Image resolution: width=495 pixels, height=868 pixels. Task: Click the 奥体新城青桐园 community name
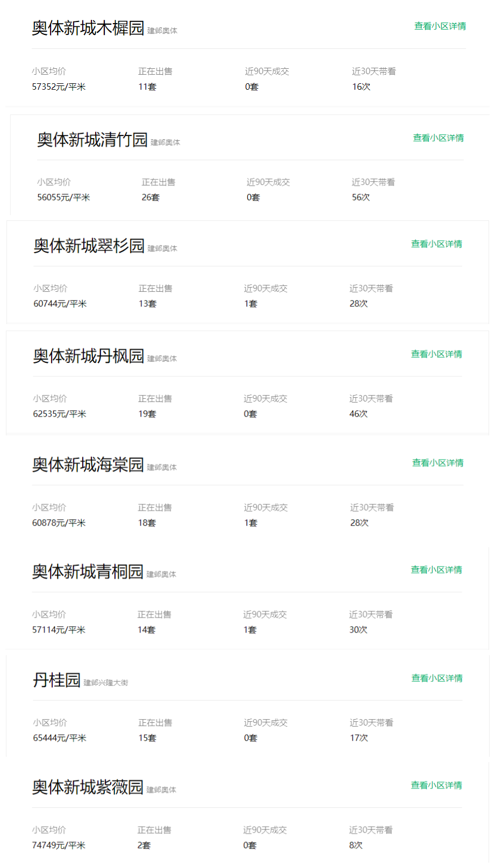pos(88,572)
